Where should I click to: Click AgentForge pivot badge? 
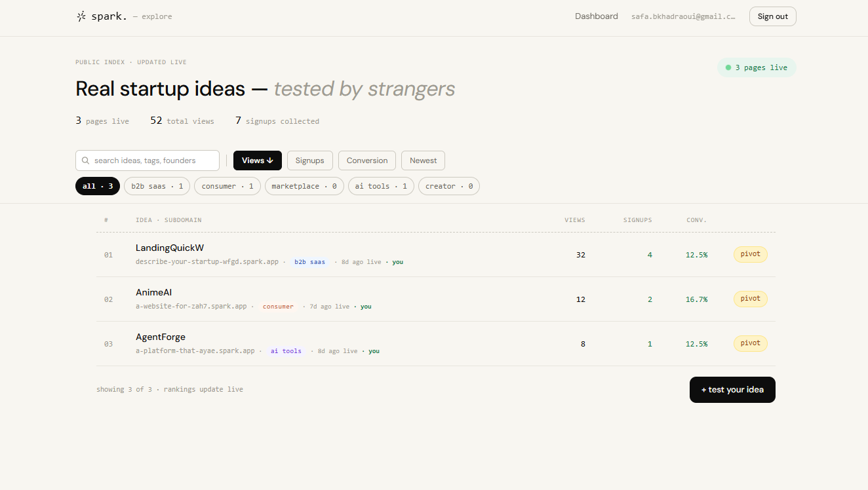(750, 343)
